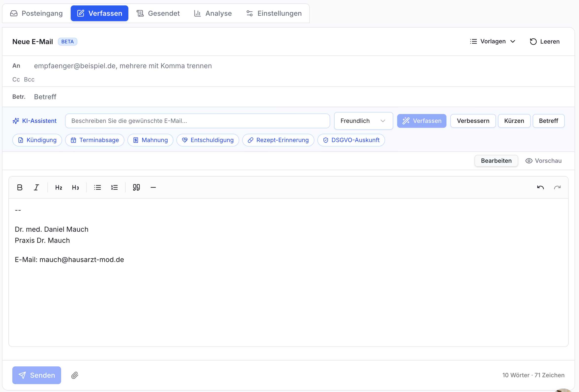Click the signature email mauch@hausarzt-mod.de line
Screen dimensions: 579x392
coord(69,260)
